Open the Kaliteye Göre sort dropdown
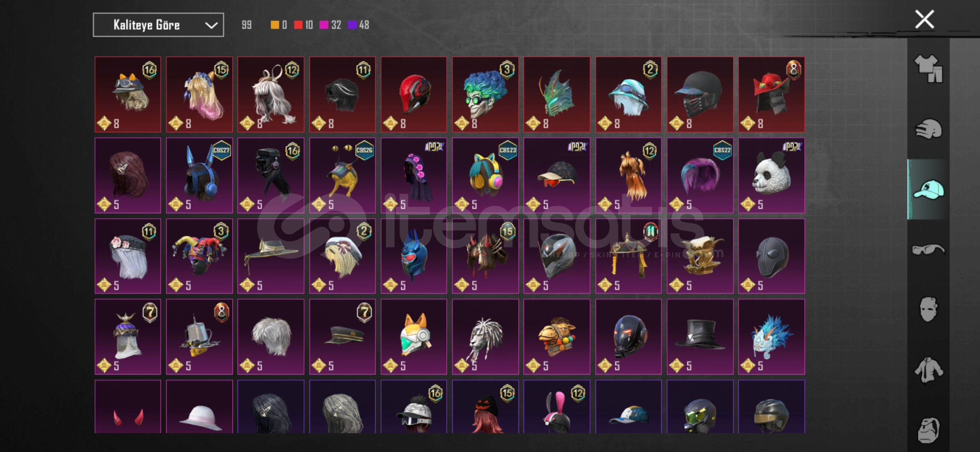Image resolution: width=980 pixels, height=452 pixels. (158, 25)
